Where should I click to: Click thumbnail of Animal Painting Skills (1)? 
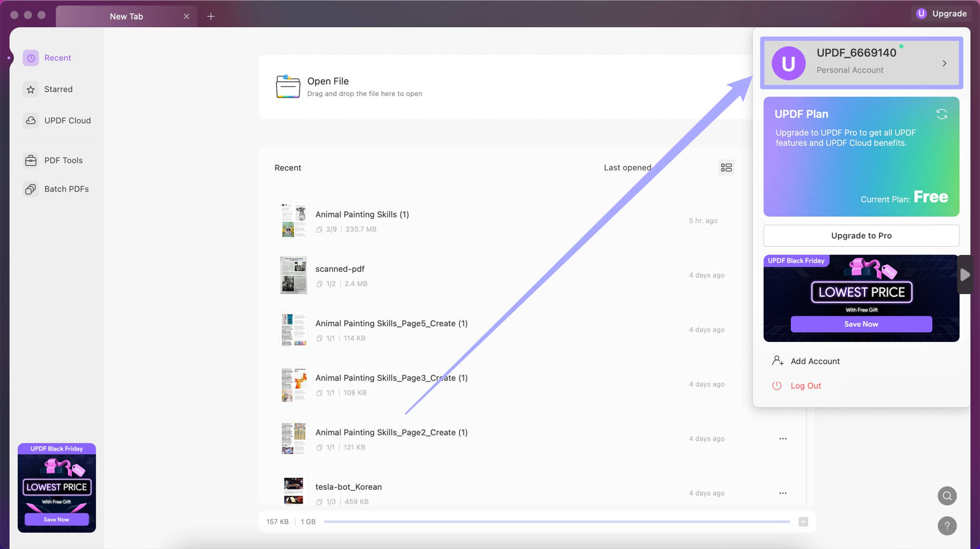(x=293, y=221)
